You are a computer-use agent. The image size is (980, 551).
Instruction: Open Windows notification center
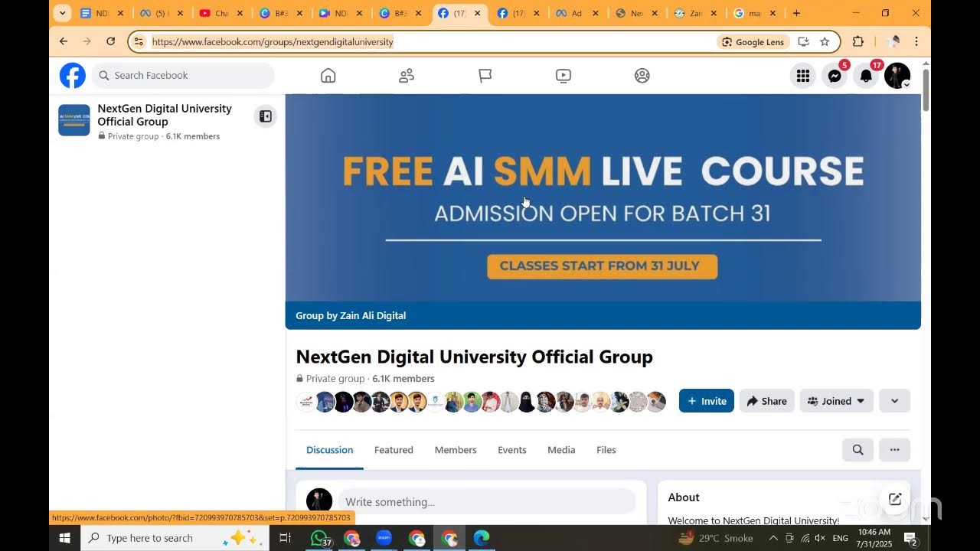point(911,539)
